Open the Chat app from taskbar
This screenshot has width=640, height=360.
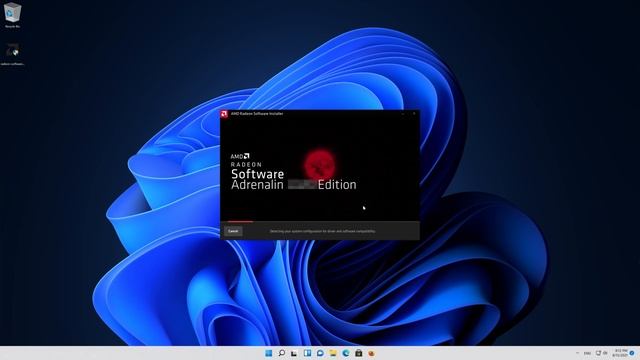pos(320,353)
